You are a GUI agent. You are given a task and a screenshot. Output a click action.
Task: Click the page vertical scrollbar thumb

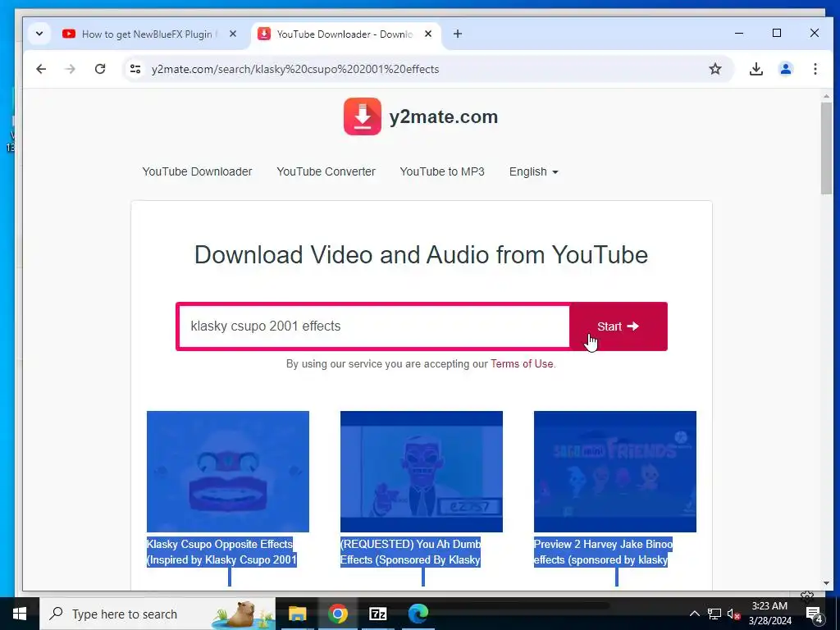826,148
